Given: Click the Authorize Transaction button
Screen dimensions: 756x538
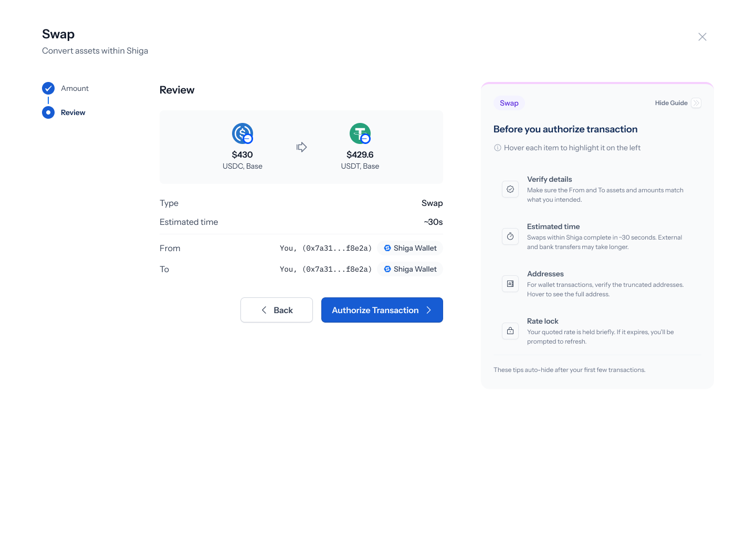Looking at the screenshot, I should [382, 310].
